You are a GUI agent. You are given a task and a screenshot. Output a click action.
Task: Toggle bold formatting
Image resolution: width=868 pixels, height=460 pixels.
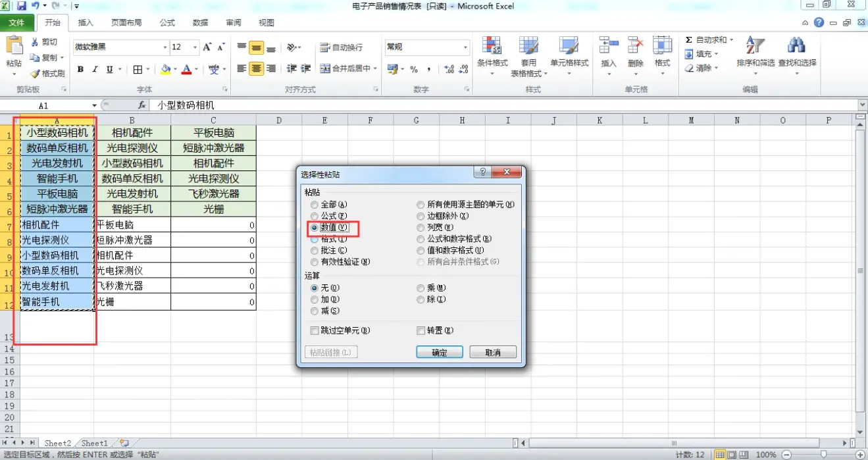(80, 69)
